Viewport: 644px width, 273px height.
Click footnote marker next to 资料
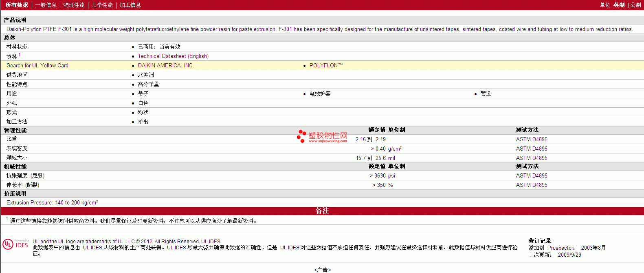(x=20, y=55)
